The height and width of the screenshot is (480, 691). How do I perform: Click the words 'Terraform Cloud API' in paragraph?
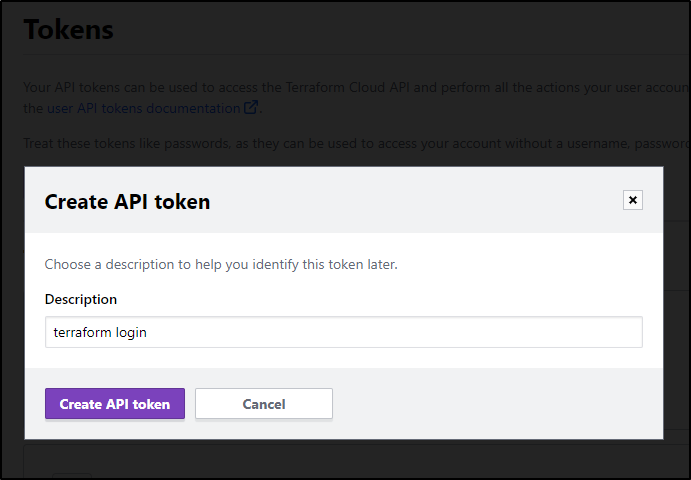click(x=348, y=87)
